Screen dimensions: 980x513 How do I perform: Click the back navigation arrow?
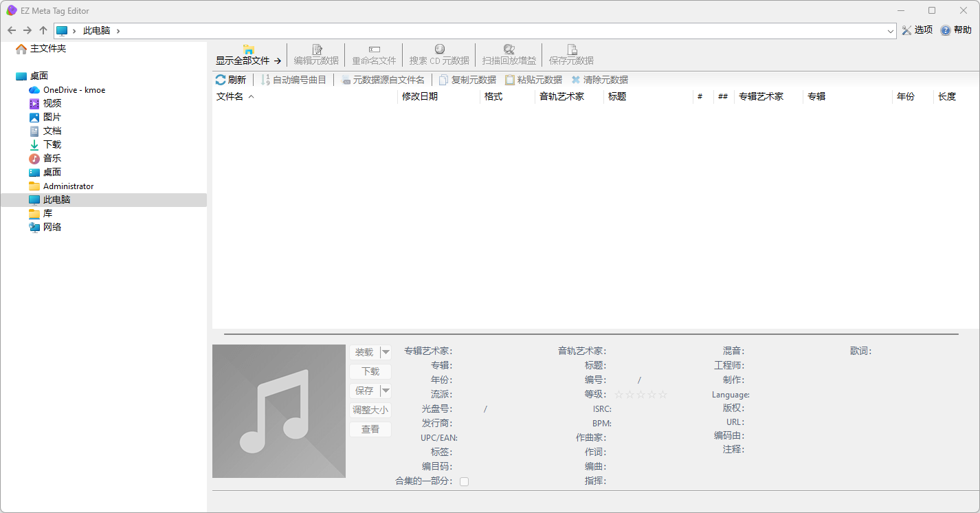[x=12, y=30]
